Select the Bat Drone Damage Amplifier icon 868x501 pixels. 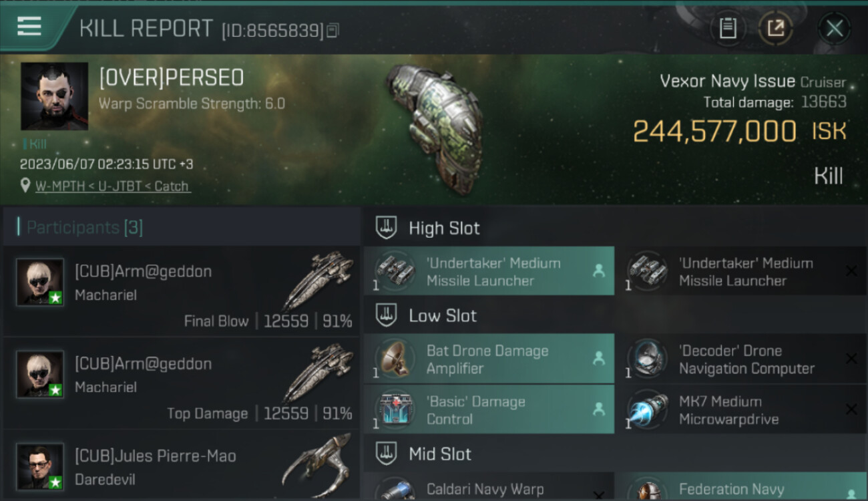pyautogui.click(x=395, y=359)
